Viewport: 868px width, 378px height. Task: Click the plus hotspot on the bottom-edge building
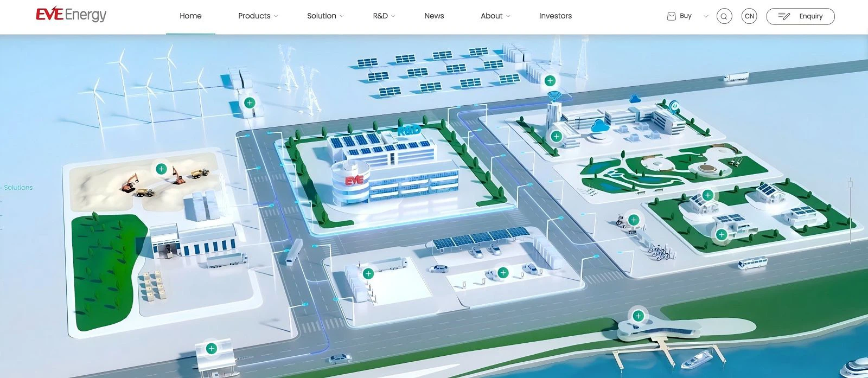coord(212,349)
